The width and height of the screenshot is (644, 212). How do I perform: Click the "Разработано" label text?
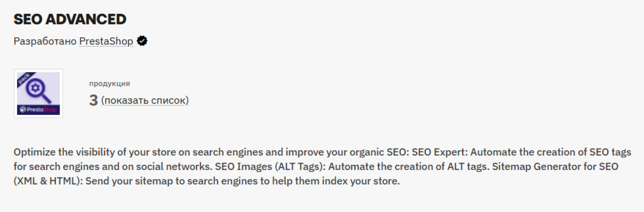[x=46, y=42]
